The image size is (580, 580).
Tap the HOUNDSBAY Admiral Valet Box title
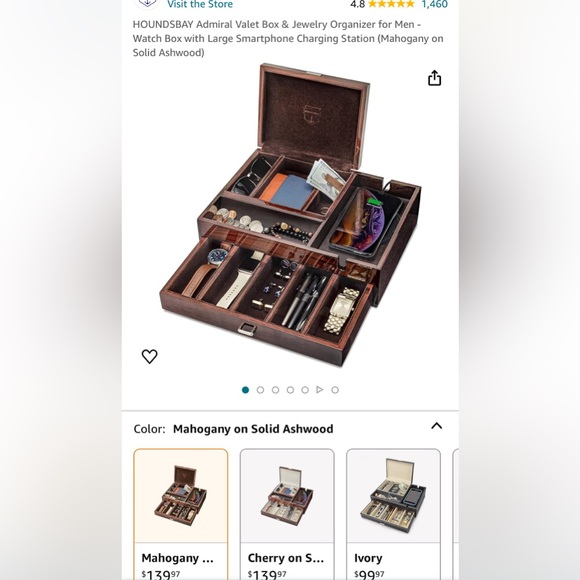point(288,38)
